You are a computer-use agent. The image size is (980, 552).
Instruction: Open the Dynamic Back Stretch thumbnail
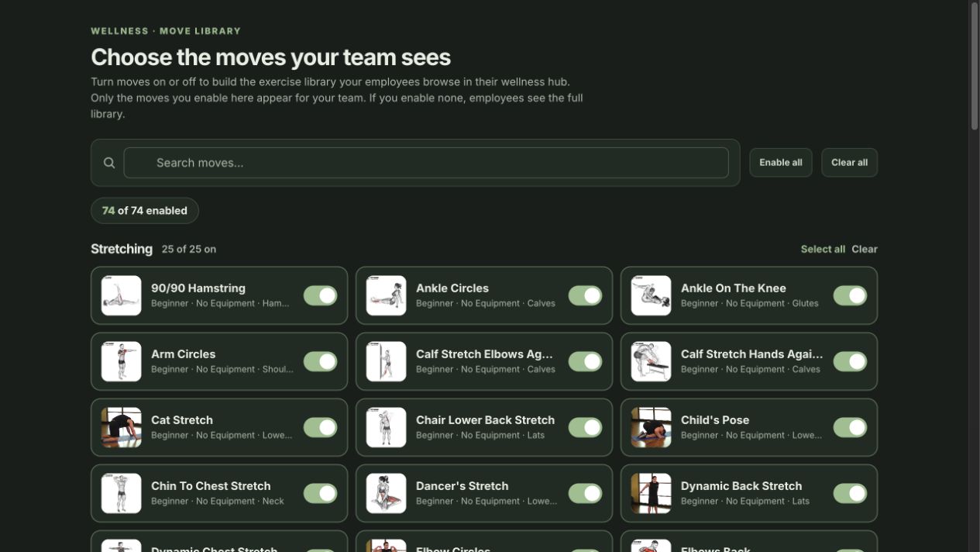[652, 493]
